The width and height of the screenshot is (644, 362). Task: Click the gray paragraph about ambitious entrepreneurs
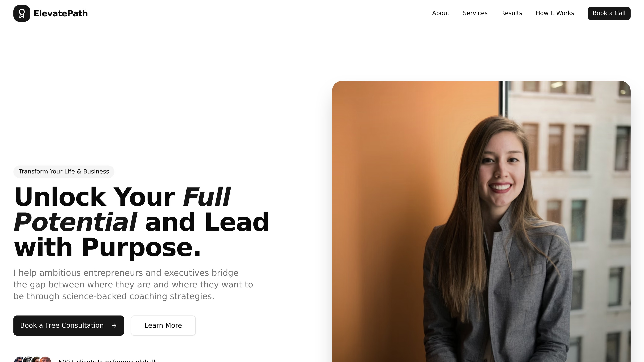133,284
